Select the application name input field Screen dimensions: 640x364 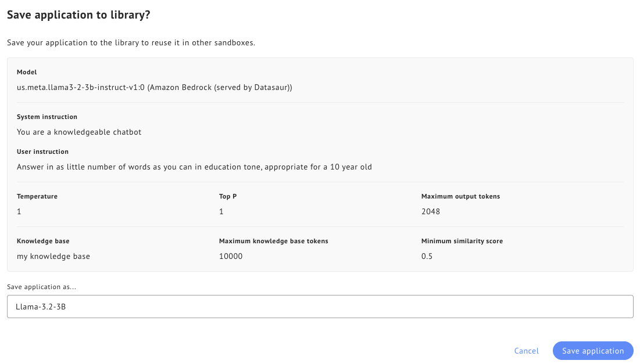[320, 306]
